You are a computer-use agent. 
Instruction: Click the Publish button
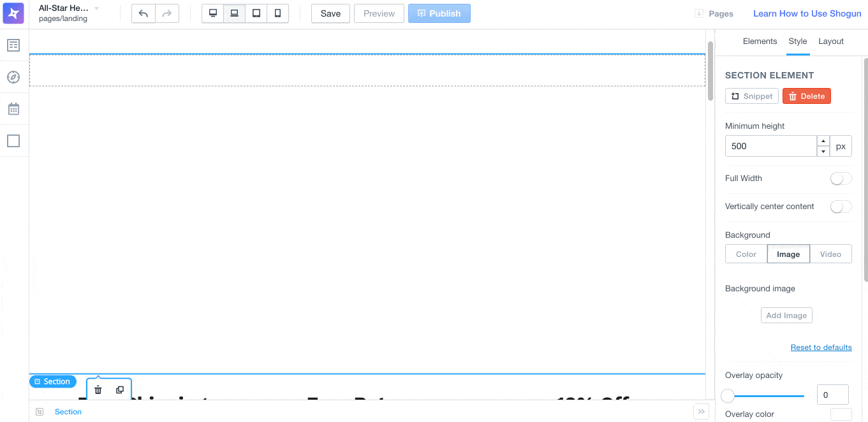coord(439,13)
